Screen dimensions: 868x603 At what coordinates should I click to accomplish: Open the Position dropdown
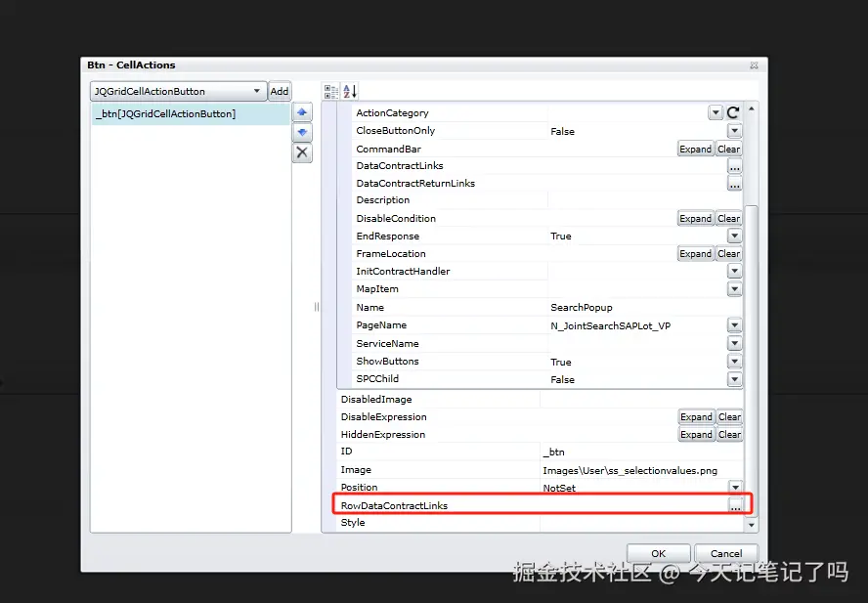click(x=735, y=488)
